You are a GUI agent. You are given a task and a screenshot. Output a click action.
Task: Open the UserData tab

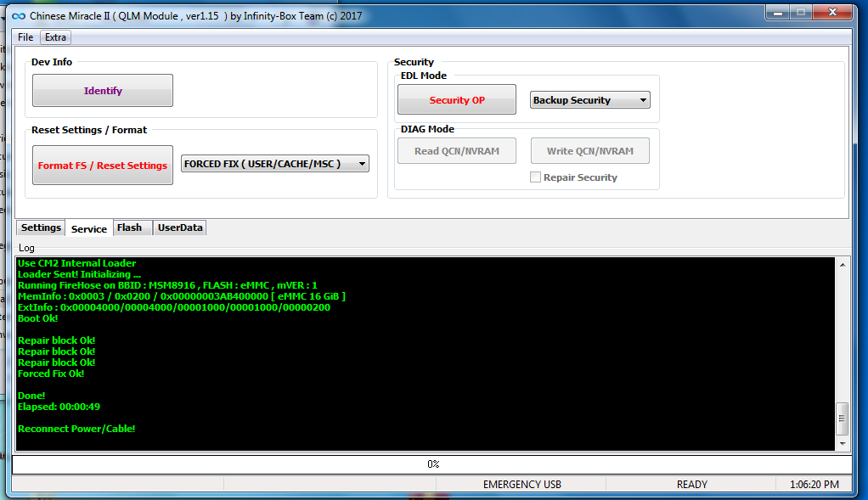[180, 228]
